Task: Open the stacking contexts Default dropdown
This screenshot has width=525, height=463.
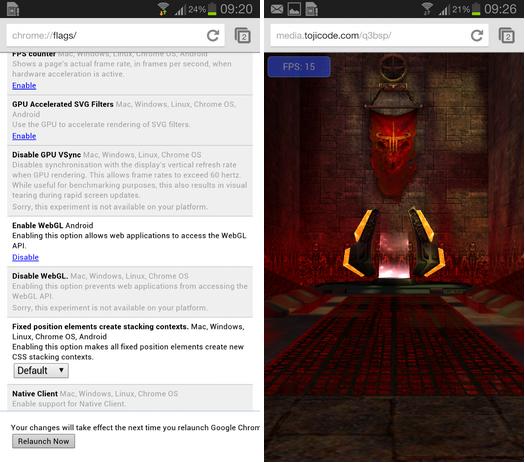Action: pos(41,371)
